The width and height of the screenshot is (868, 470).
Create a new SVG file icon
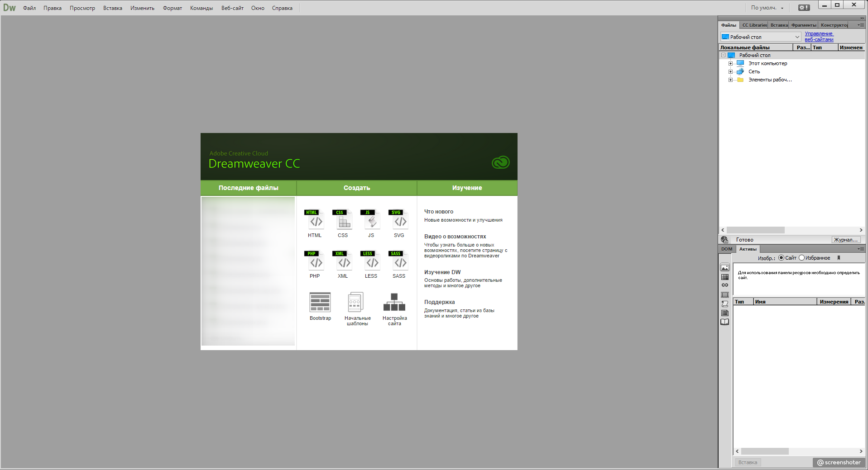click(x=399, y=219)
